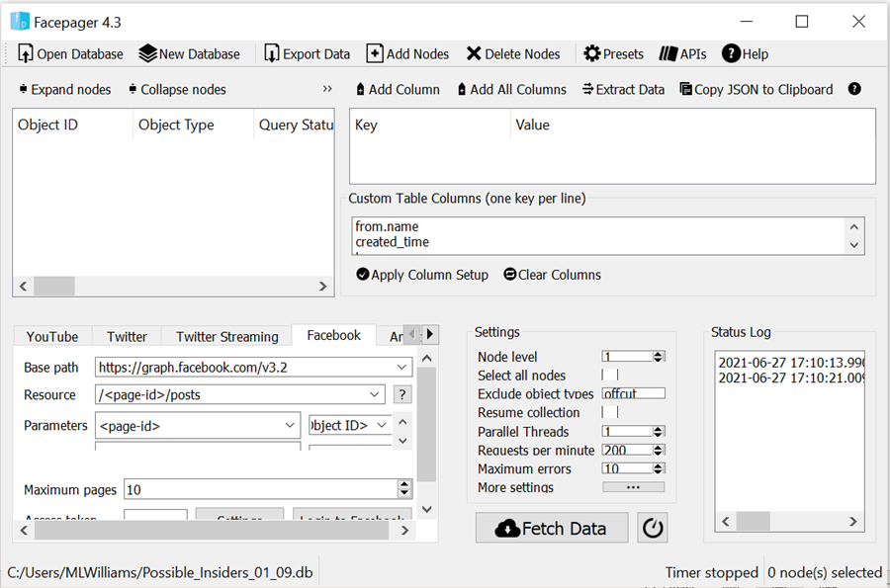This screenshot has height=588, width=890.
Task: Click the Status Log horizontal scrollbar thumb
Action: click(x=753, y=521)
